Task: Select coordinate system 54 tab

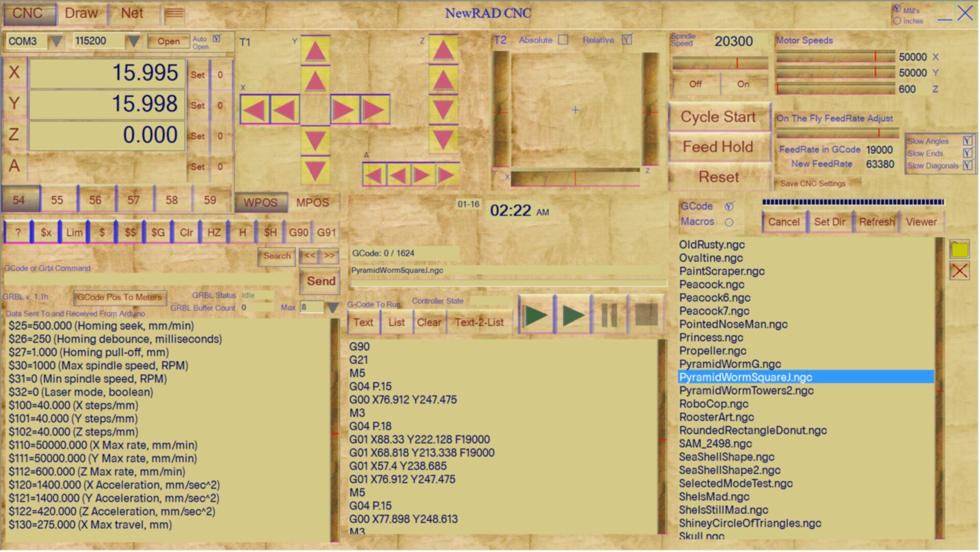Action: (19, 200)
